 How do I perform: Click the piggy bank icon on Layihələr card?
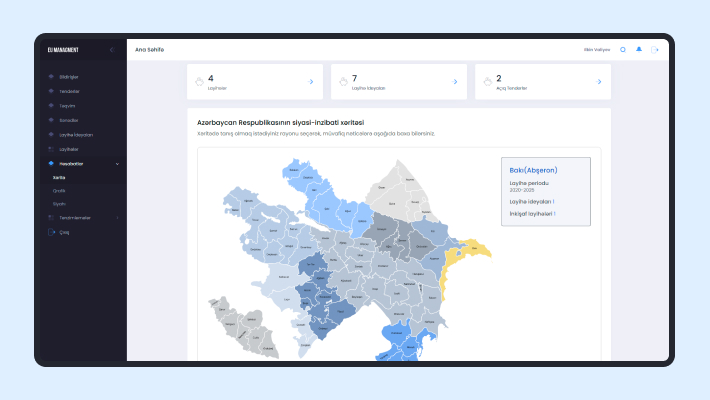click(198, 82)
